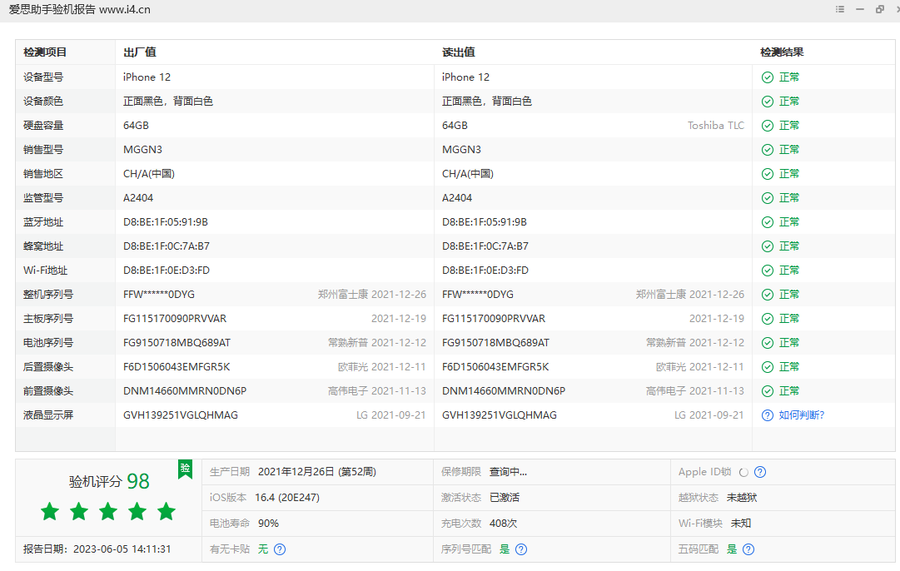Click checkmark icon in 设备型号 row
900x571 pixels.
767,77
